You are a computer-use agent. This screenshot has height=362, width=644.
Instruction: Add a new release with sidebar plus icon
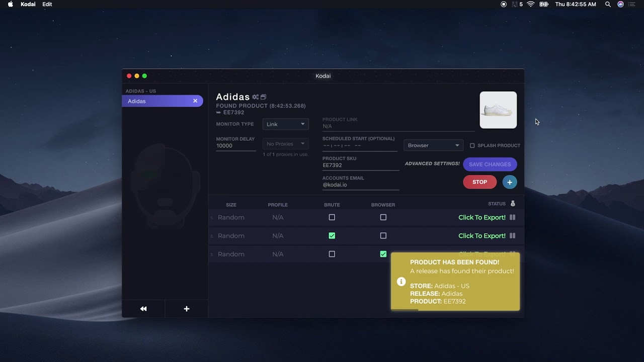[x=187, y=309]
